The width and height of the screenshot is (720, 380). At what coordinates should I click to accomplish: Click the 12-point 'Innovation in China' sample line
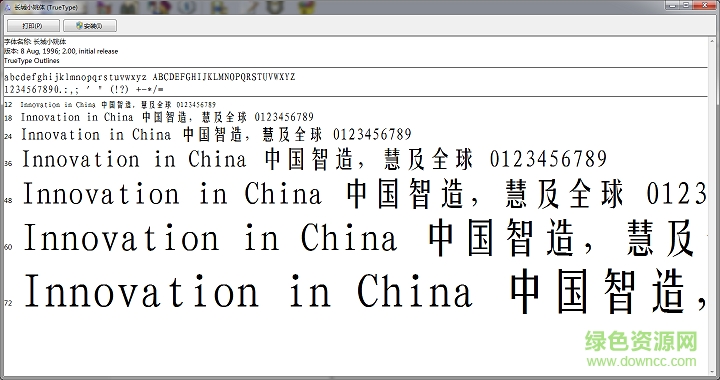tap(118, 105)
